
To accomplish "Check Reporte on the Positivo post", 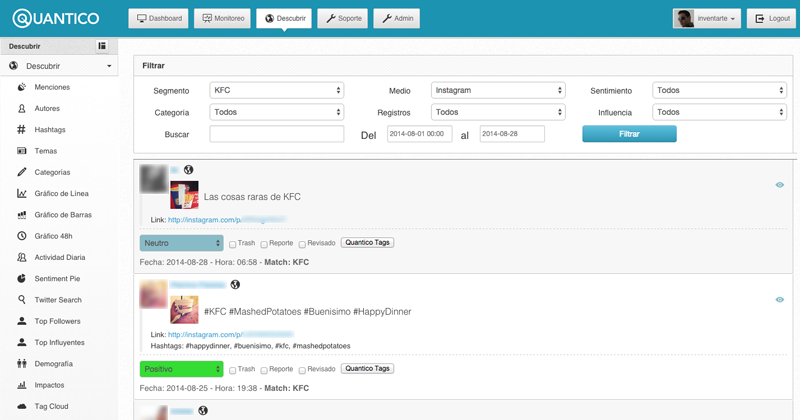I will pyautogui.click(x=264, y=370).
